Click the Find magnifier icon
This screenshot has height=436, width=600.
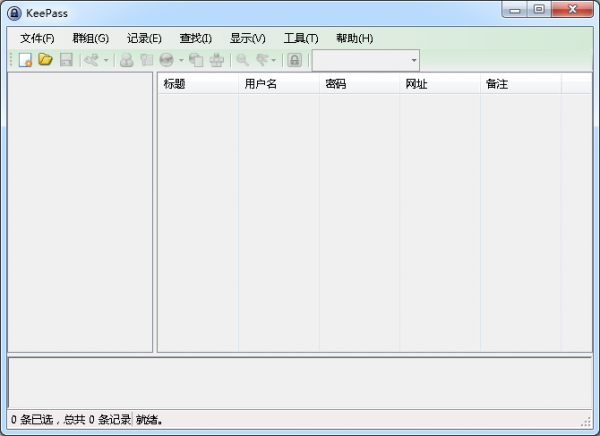point(243,60)
